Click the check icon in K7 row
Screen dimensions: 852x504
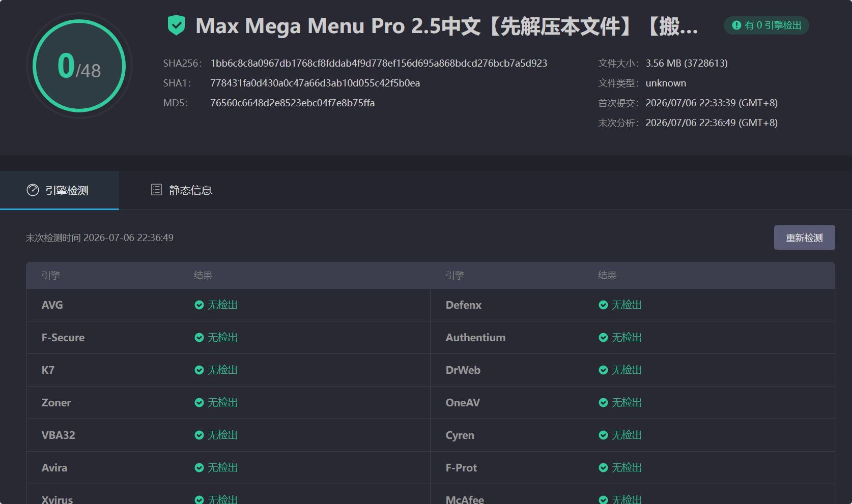(x=199, y=370)
